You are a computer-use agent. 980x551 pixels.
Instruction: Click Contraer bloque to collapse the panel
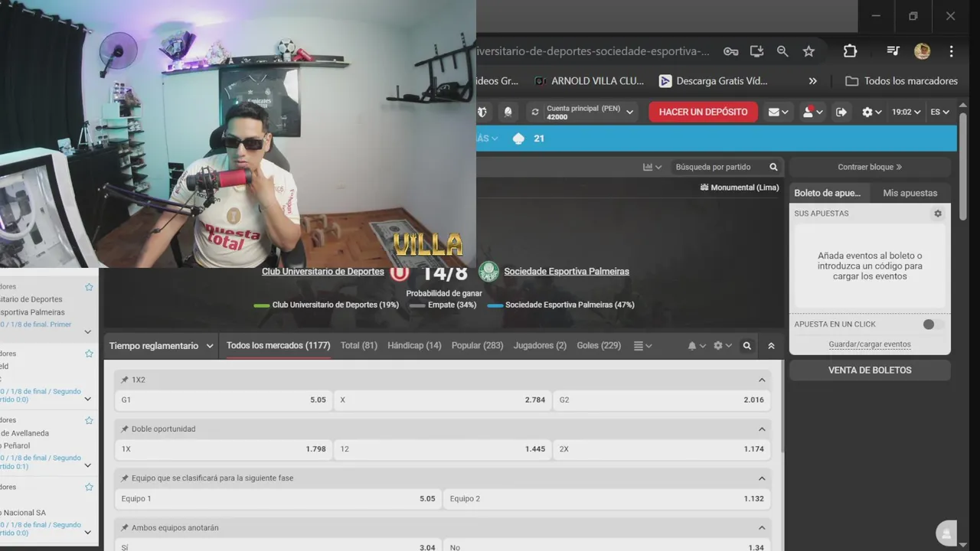click(870, 167)
